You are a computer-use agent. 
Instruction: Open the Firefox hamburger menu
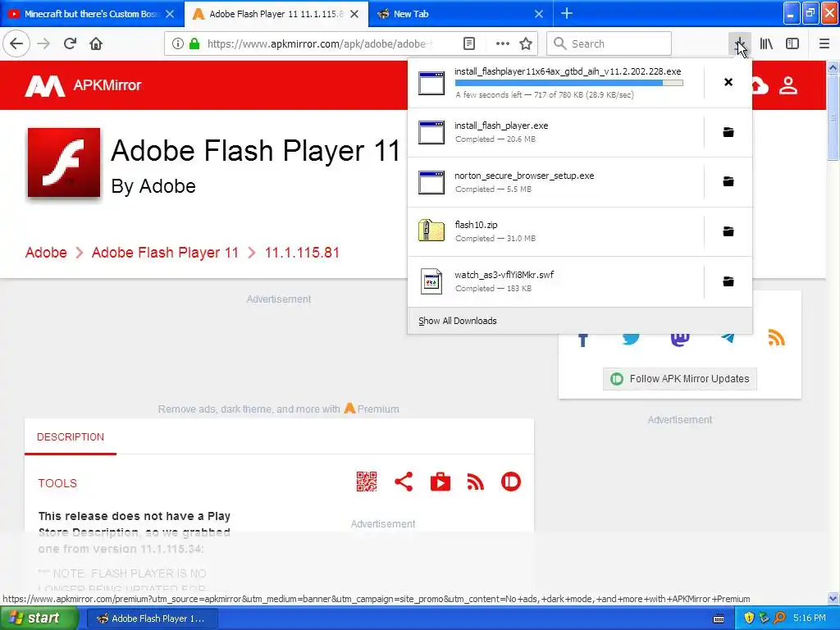824,43
